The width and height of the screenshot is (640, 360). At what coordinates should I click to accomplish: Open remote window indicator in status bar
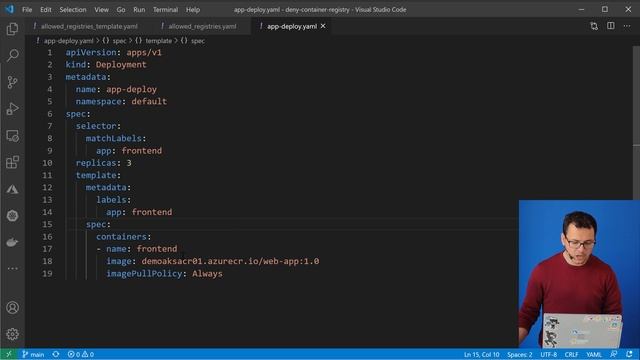[9, 354]
